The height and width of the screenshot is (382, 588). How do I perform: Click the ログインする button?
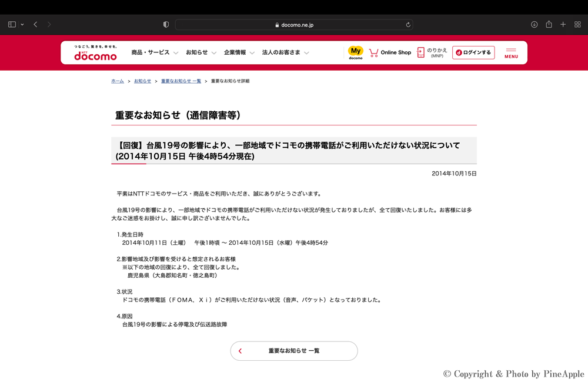[x=473, y=52]
